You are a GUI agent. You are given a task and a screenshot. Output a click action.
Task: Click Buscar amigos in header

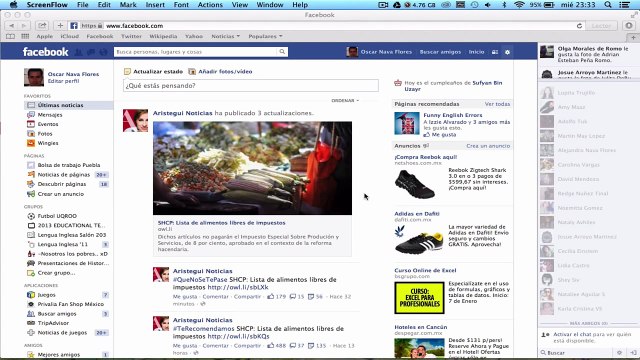[x=440, y=52]
